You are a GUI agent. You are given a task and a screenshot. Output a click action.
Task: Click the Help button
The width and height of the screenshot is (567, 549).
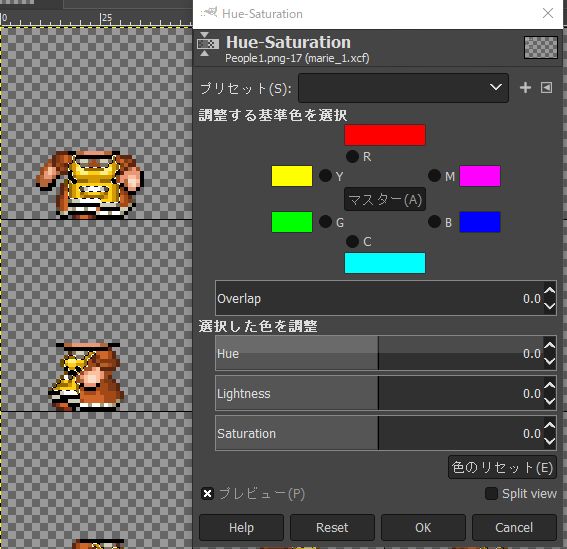241,527
